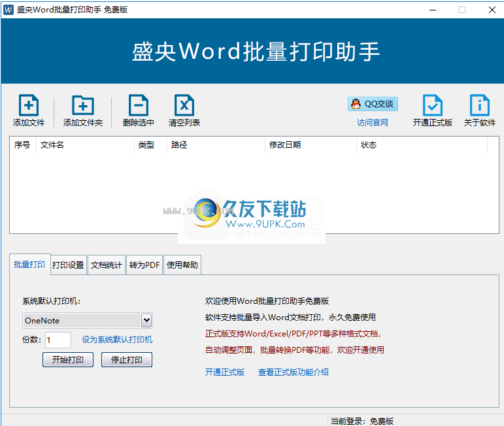The image size is (504, 426).
Task: Select the 批量打印 tab
Action: point(29,265)
